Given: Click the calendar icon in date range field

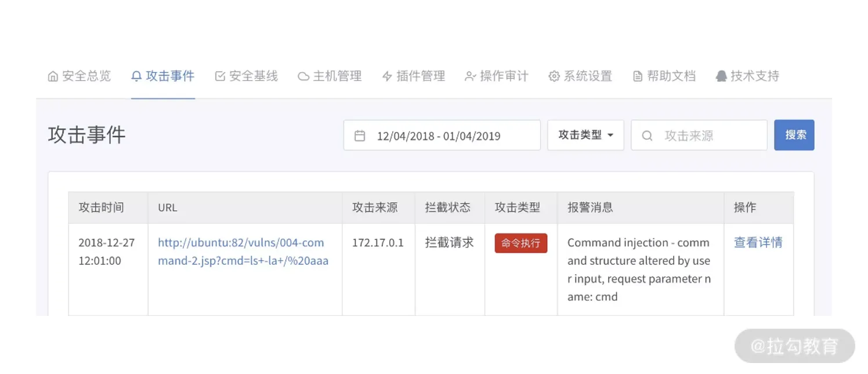Looking at the screenshot, I should [360, 136].
